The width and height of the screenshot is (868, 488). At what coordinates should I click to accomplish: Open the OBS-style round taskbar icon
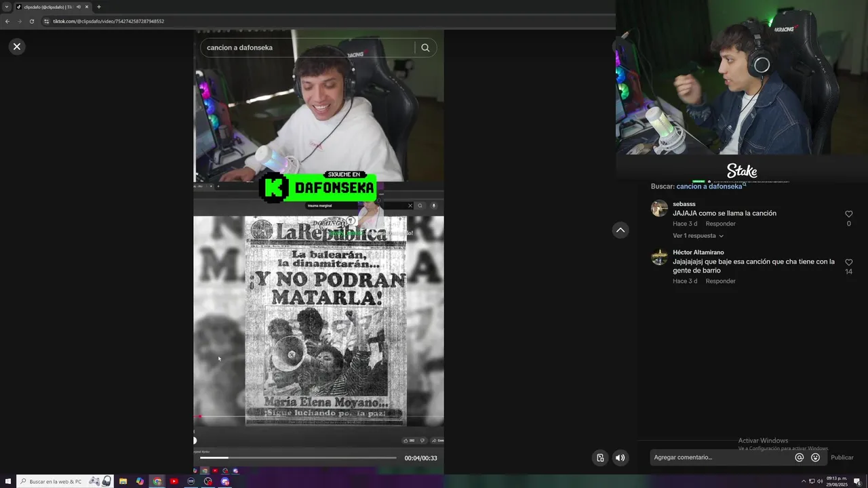(208, 481)
